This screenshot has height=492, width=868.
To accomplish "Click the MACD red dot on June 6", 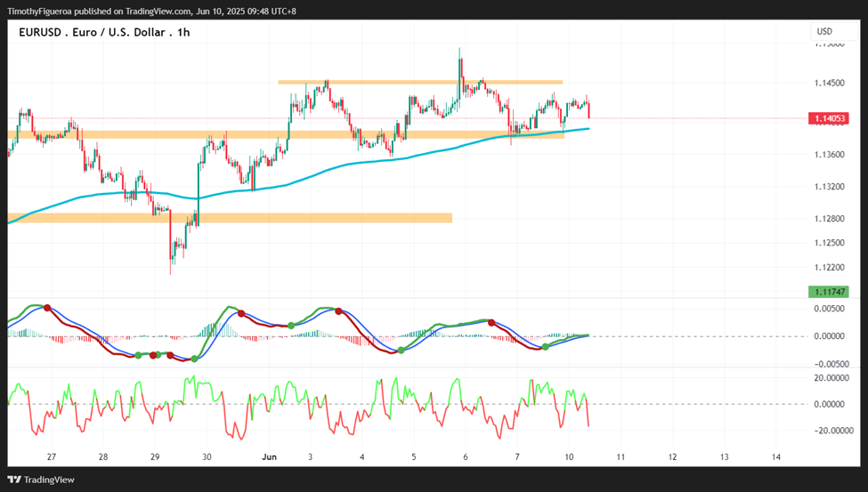I will click(x=491, y=322).
